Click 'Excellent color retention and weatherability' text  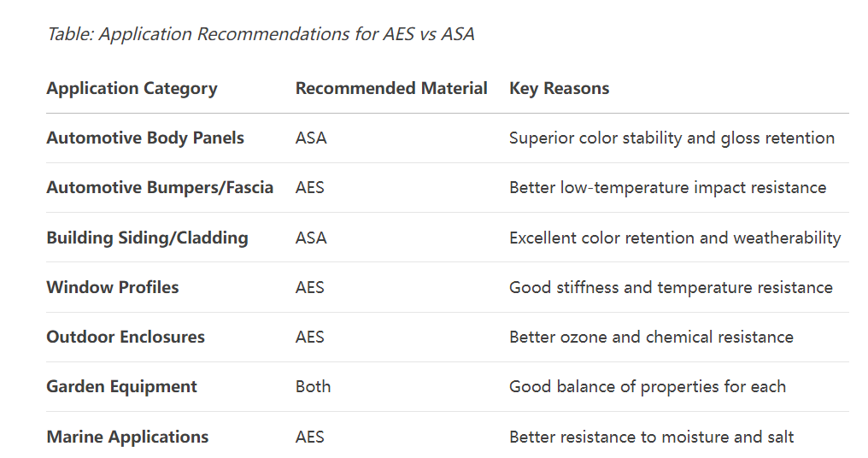pyautogui.click(x=675, y=238)
